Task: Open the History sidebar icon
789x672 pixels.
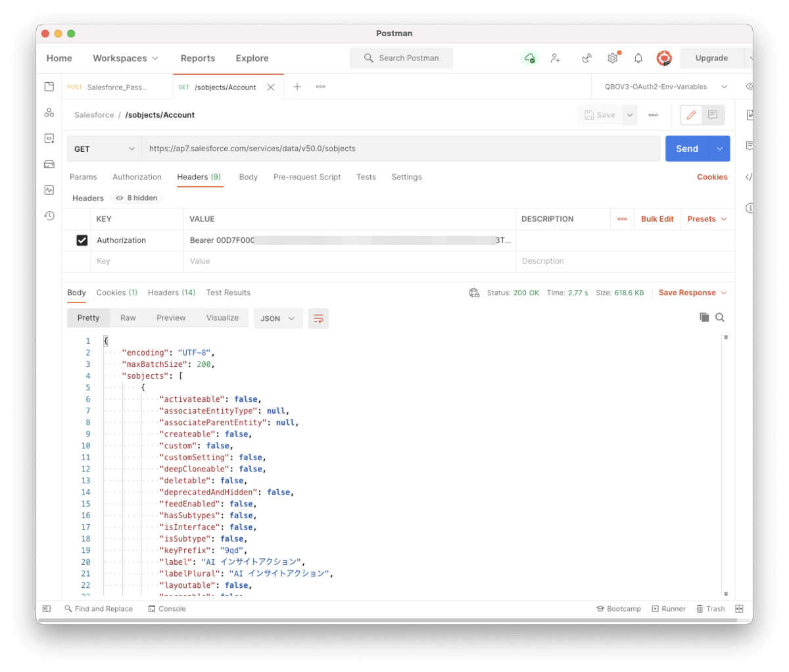Action: click(x=49, y=216)
